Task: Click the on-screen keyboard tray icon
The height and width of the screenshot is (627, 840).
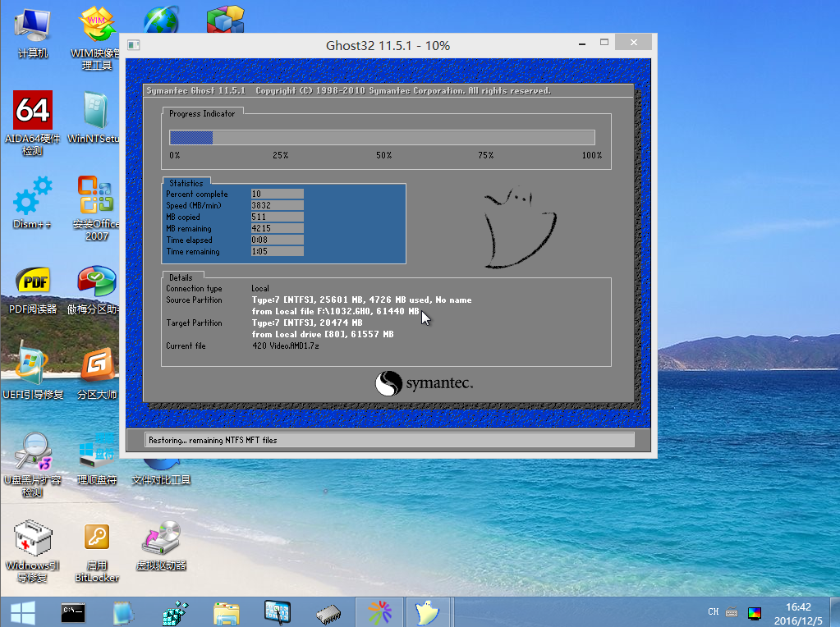Action: click(x=732, y=612)
